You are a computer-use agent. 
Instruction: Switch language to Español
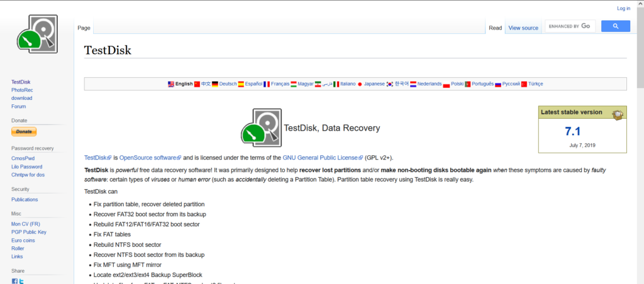point(254,84)
